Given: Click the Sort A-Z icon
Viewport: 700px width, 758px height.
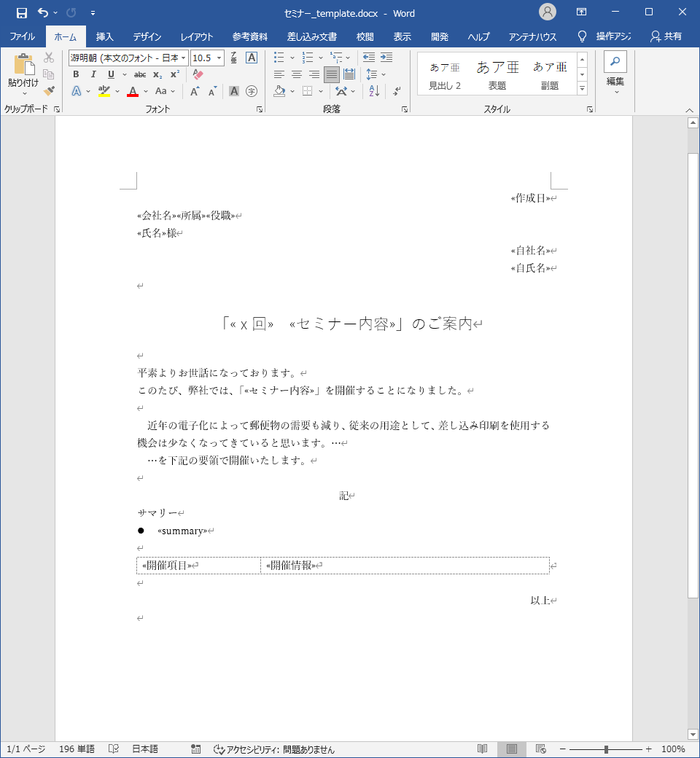Looking at the screenshot, I should point(374,91).
